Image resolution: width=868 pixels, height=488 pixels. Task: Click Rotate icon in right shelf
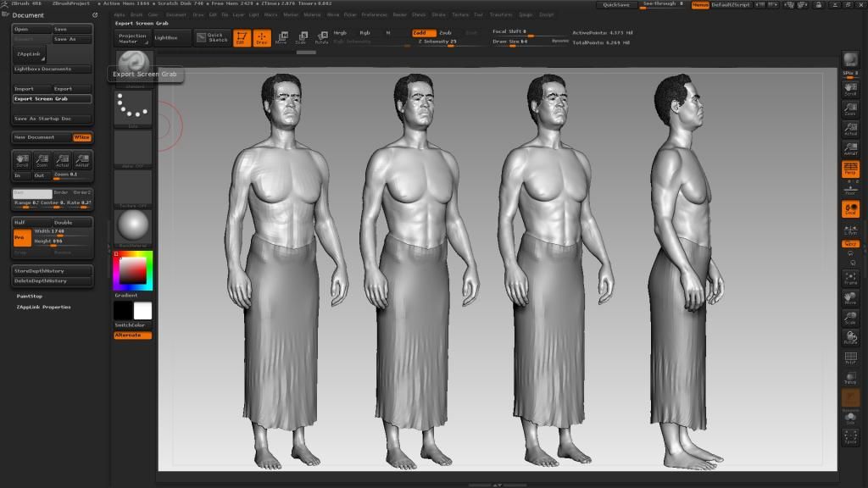[850, 337]
